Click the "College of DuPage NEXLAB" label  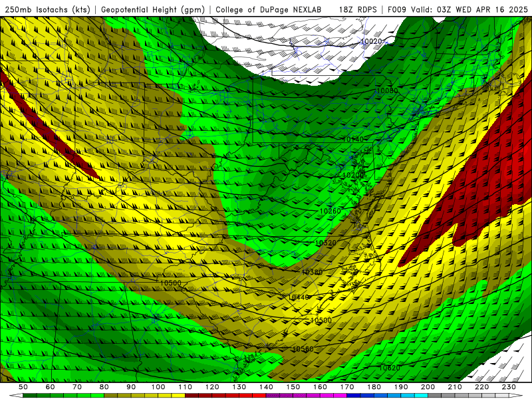(x=268, y=10)
